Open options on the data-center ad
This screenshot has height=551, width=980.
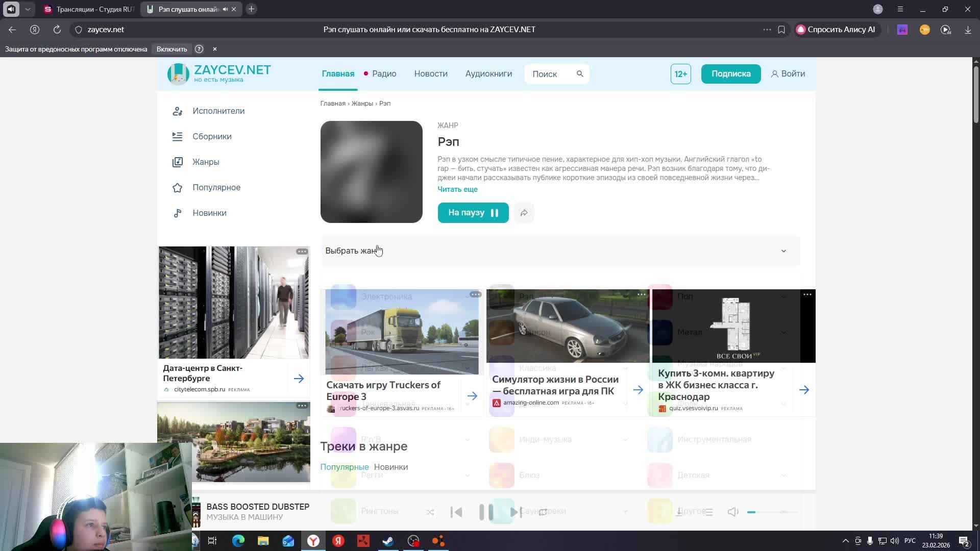pos(302,252)
